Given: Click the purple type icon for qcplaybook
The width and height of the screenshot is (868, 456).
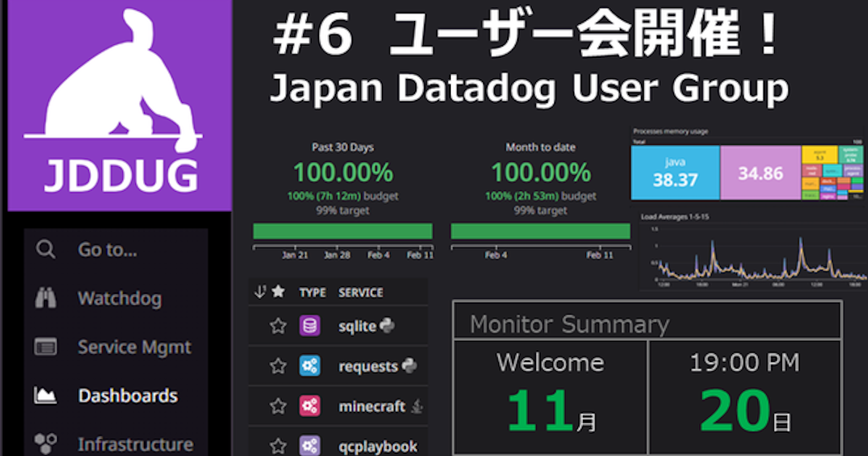Looking at the screenshot, I should (310, 445).
